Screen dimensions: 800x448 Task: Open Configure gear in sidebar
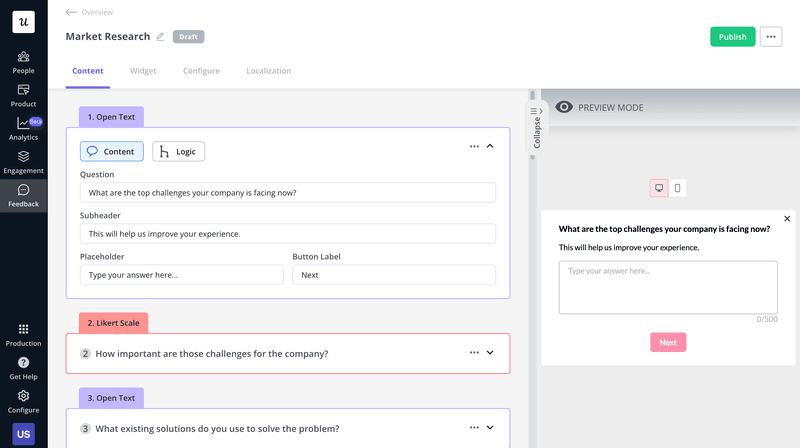[x=23, y=400]
